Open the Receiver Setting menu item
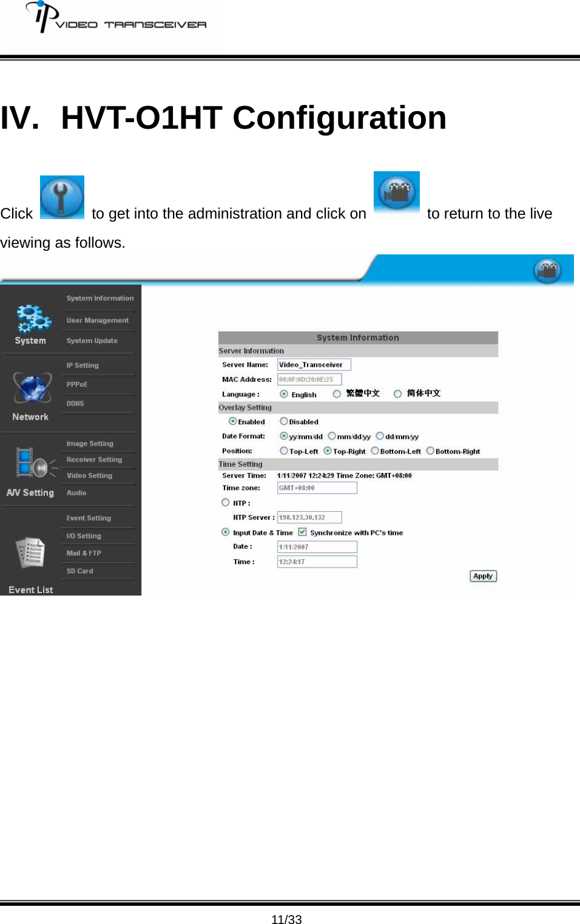This screenshot has width=580, height=924. (x=94, y=460)
